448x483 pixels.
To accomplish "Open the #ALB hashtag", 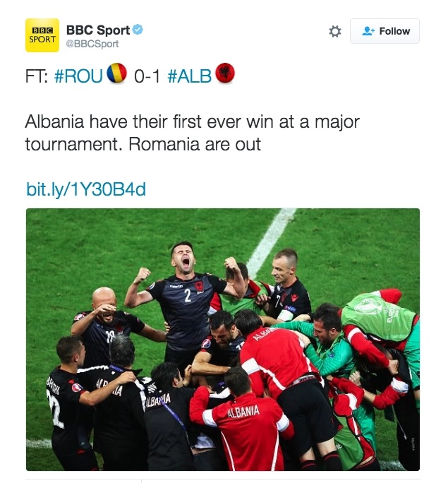I will click(190, 76).
